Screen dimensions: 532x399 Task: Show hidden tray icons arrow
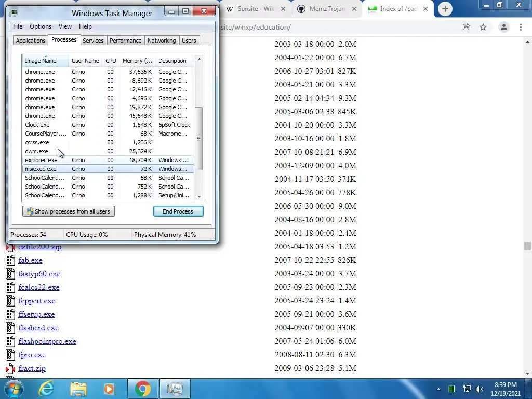[x=438, y=389]
